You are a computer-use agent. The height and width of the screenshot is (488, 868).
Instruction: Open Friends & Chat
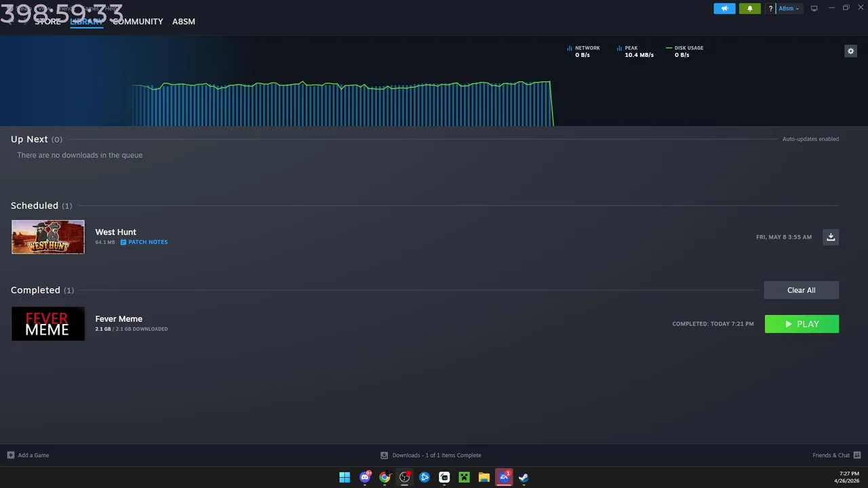click(x=837, y=455)
